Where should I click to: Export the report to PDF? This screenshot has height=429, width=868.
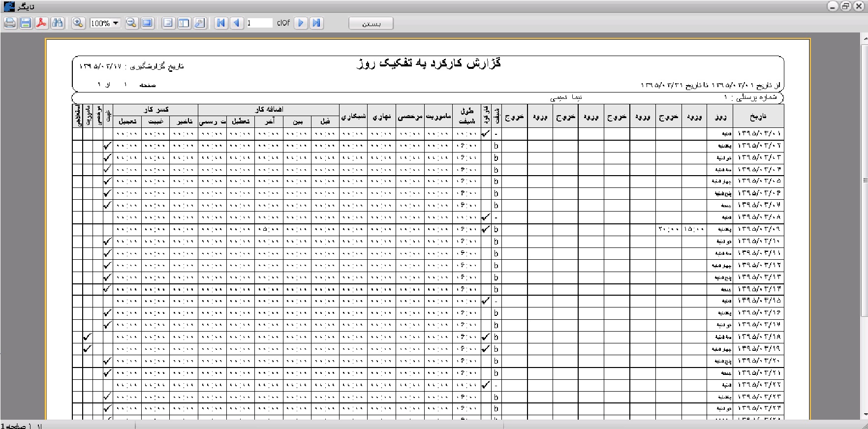click(x=41, y=23)
